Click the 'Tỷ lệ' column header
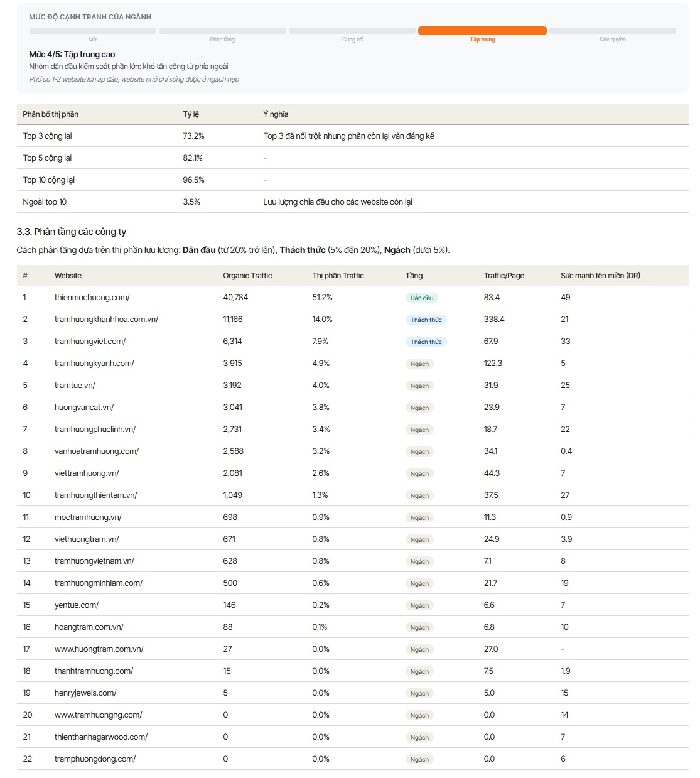The height and width of the screenshot is (778, 700). click(x=191, y=114)
